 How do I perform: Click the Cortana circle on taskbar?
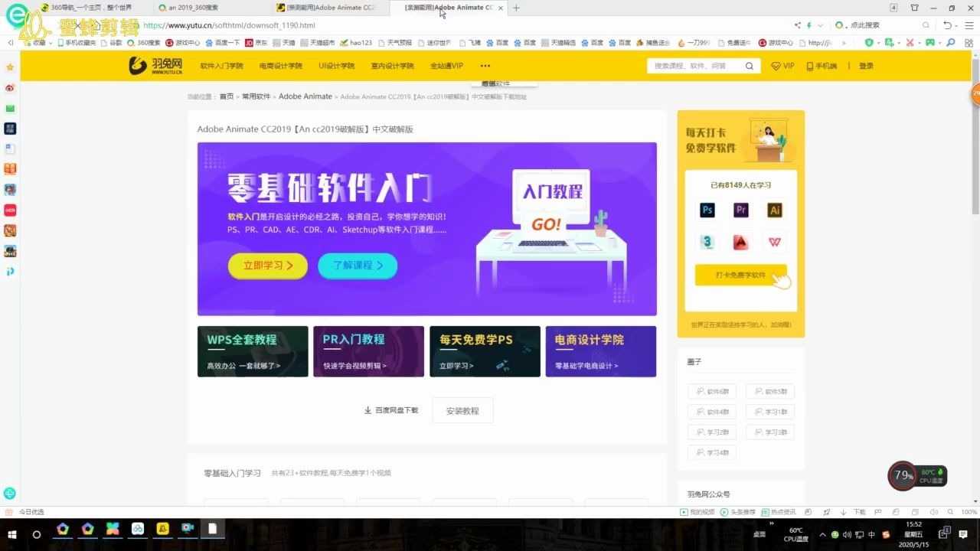point(36,534)
